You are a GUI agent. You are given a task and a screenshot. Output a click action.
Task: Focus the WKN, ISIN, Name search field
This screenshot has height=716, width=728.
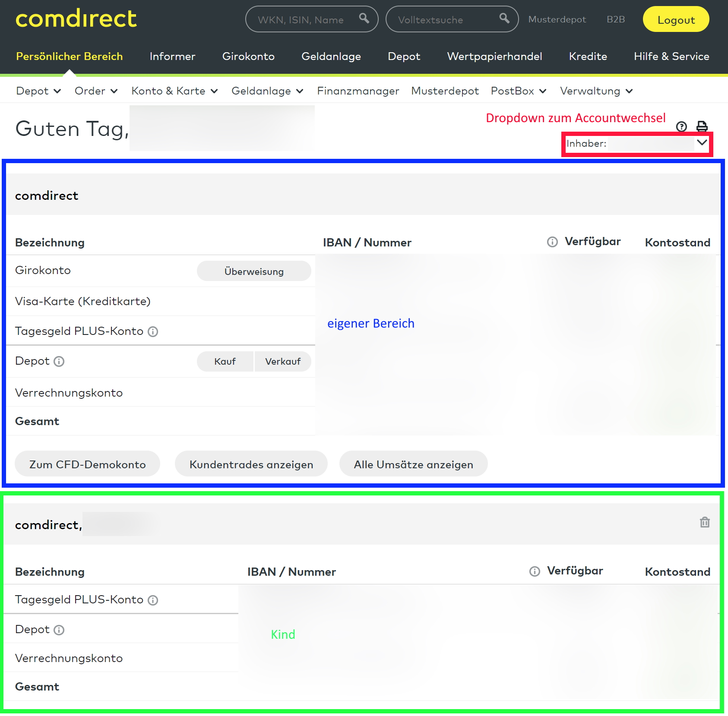(302, 20)
